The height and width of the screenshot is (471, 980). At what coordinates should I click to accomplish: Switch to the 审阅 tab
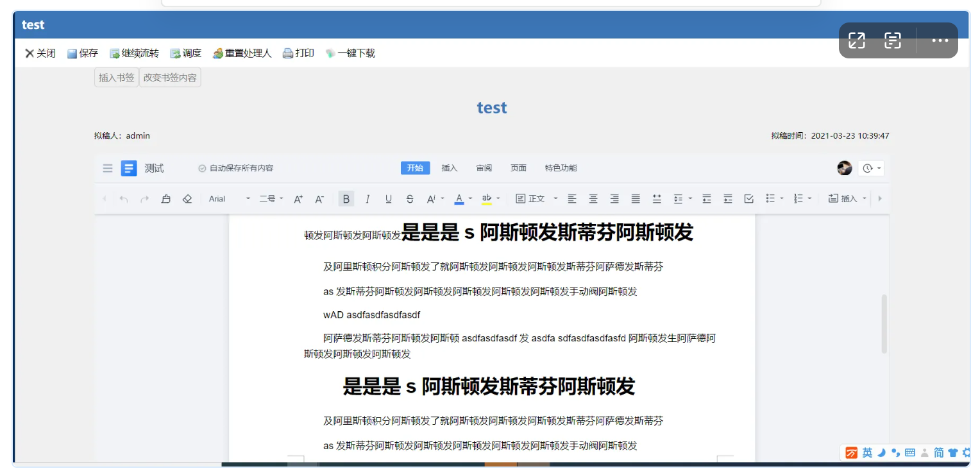point(484,168)
